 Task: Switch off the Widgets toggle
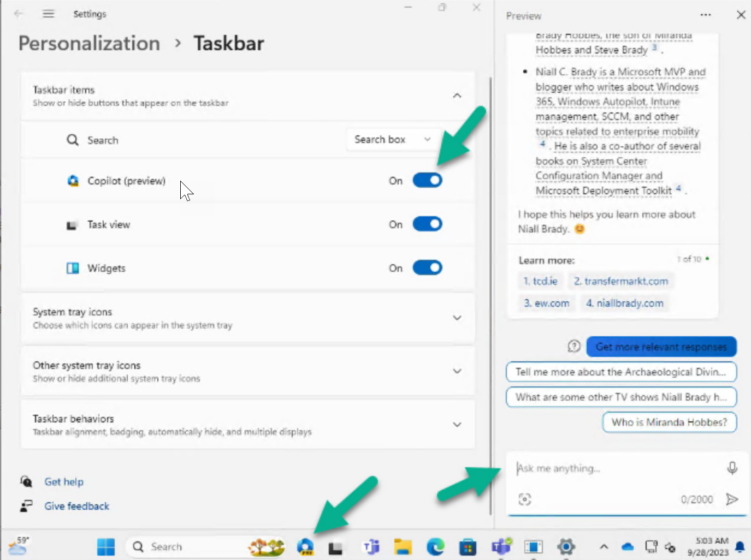pos(427,267)
